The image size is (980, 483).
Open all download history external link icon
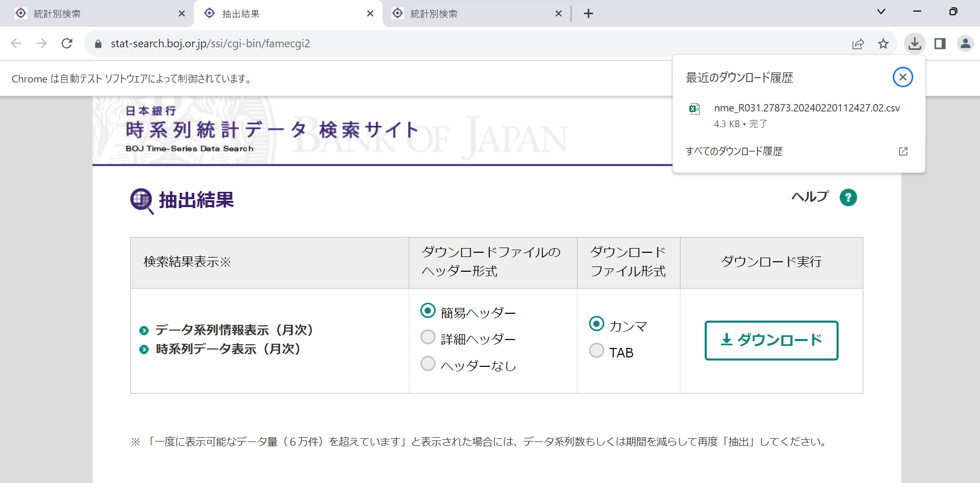pos(903,151)
